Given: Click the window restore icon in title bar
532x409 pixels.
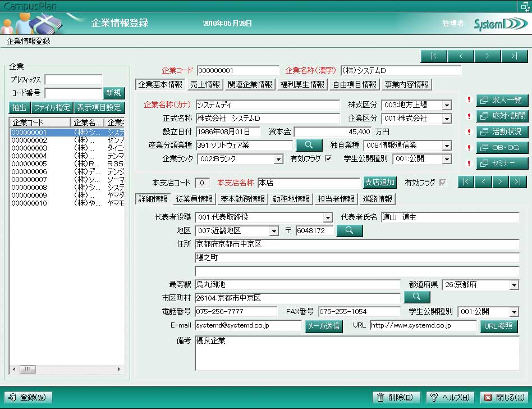Looking at the screenshot, I should click(525, 6).
